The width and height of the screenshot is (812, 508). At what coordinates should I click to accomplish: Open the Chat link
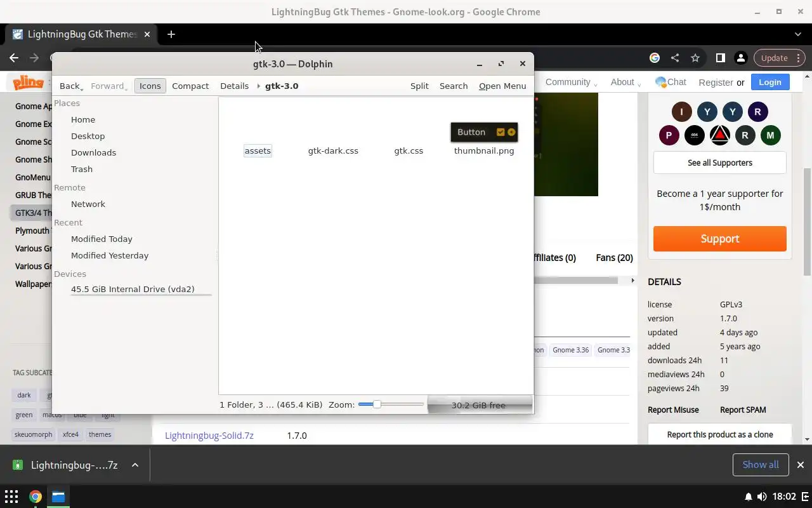[x=671, y=82]
